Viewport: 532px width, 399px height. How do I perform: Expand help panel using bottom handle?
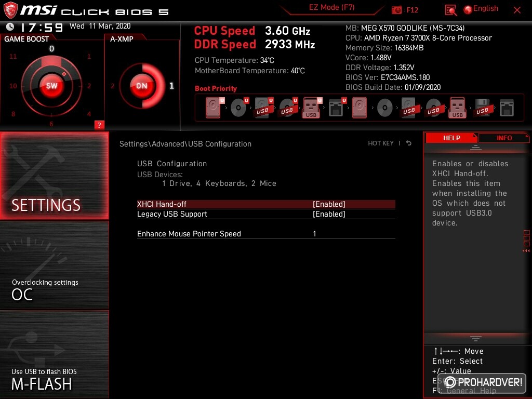476,338
